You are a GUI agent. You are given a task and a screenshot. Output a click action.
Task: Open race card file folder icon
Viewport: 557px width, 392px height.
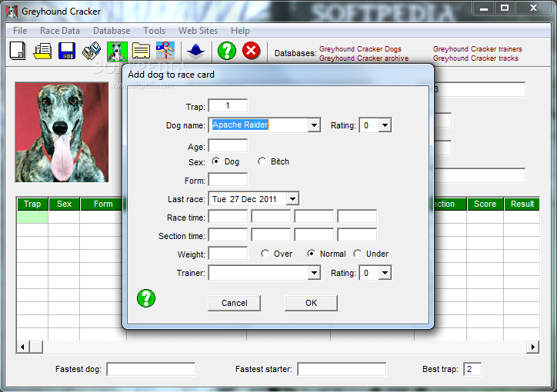pyautogui.click(x=42, y=51)
